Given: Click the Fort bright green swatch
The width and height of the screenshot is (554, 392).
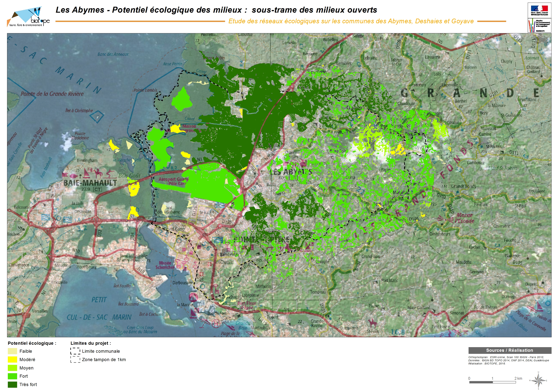Looking at the screenshot, I should click(12, 376).
